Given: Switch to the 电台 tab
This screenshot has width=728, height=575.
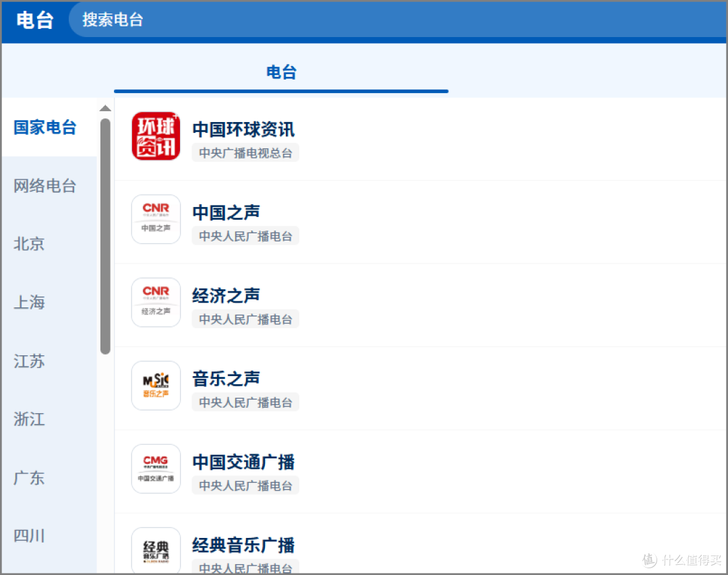Looking at the screenshot, I should (281, 73).
